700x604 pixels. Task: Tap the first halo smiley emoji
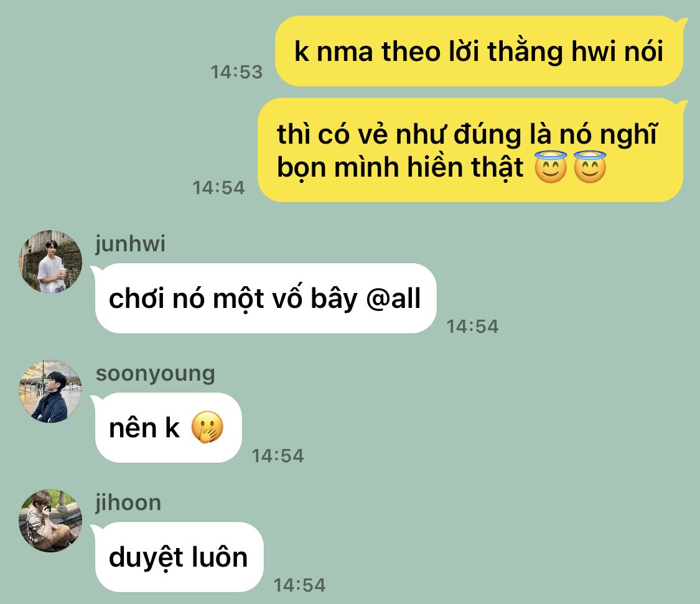551,167
